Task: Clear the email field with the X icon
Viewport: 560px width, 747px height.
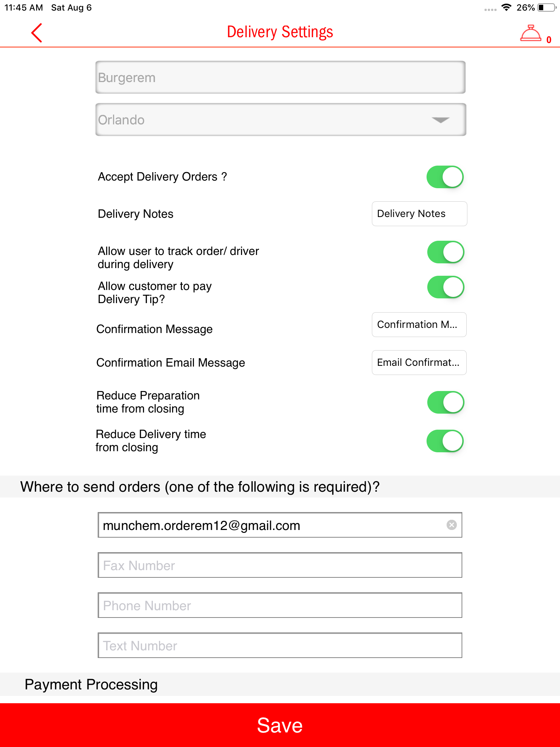Action: point(451,525)
